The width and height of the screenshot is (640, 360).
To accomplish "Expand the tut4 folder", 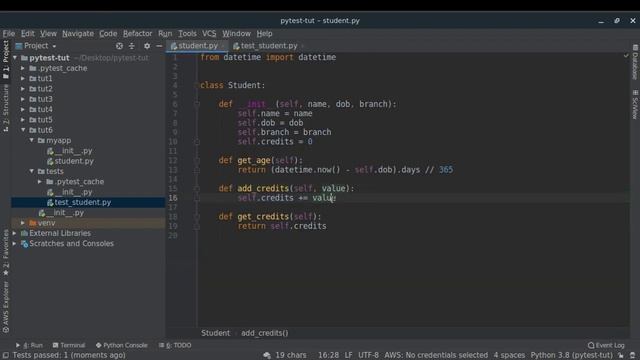I will point(23,109).
